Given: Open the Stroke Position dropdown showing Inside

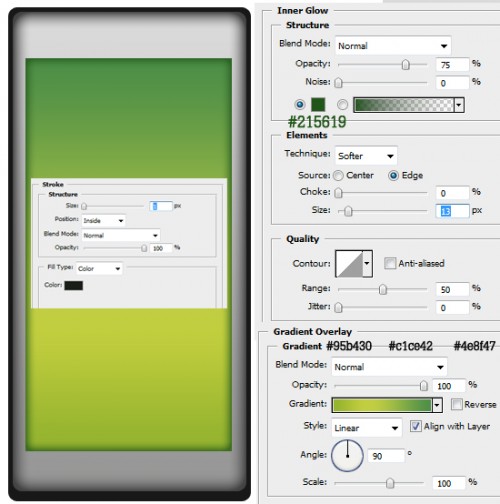Looking at the screenshot, I should coord(103,221).
